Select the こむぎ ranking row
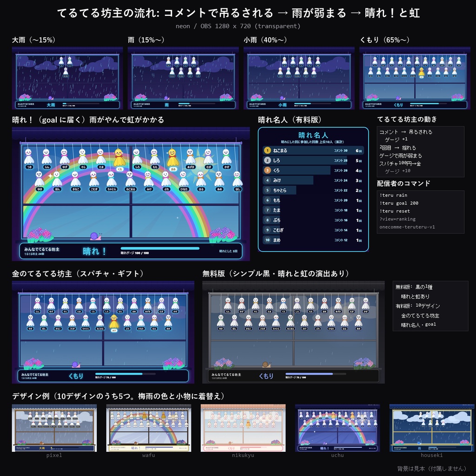476x476 pixels. tap(313, 230)
